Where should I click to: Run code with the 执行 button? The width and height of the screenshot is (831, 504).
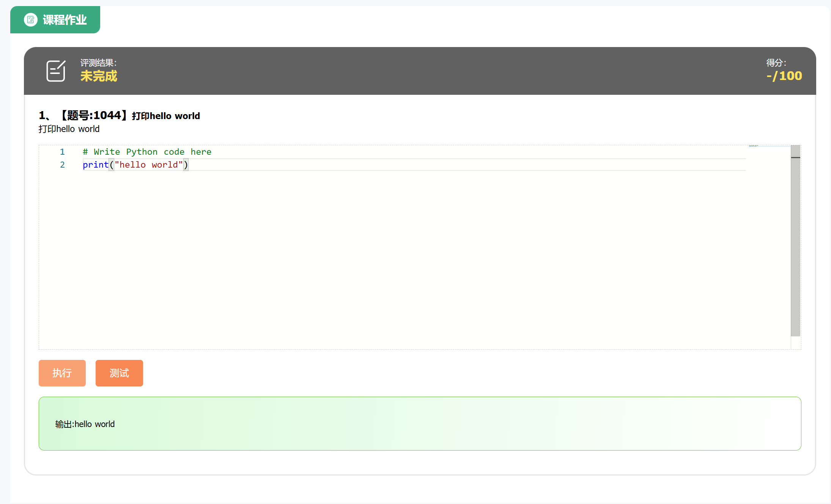62,373
